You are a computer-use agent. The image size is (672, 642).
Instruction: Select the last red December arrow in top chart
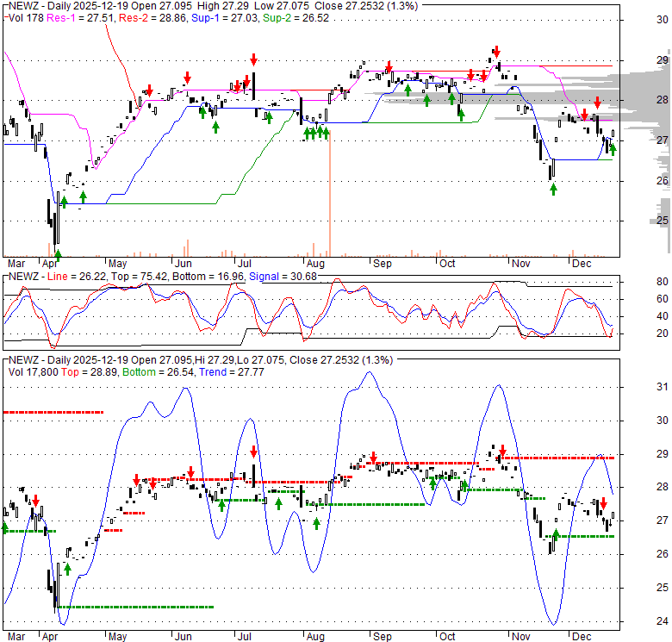(597, 103)
